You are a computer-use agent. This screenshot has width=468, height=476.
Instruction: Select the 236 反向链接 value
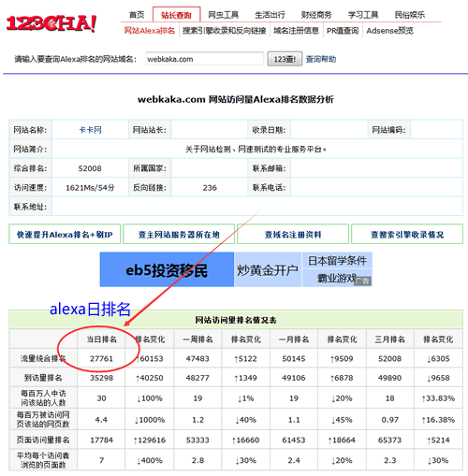(210, 188)
